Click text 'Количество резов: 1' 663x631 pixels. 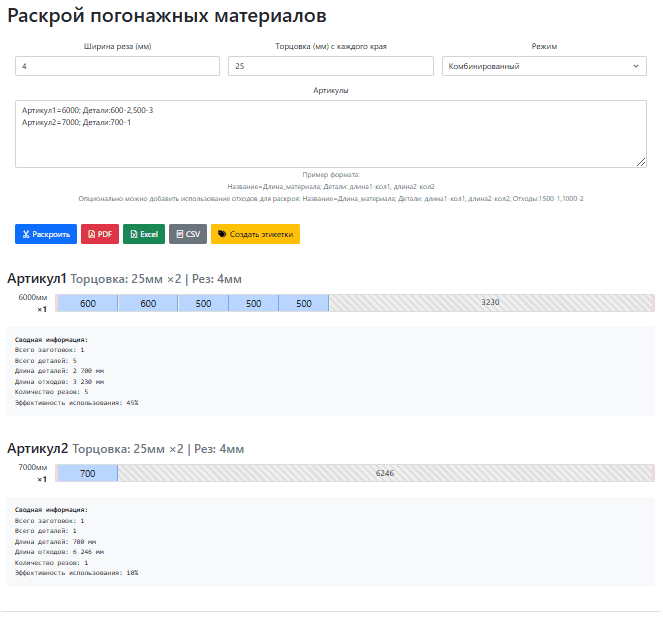pos(52,562)
